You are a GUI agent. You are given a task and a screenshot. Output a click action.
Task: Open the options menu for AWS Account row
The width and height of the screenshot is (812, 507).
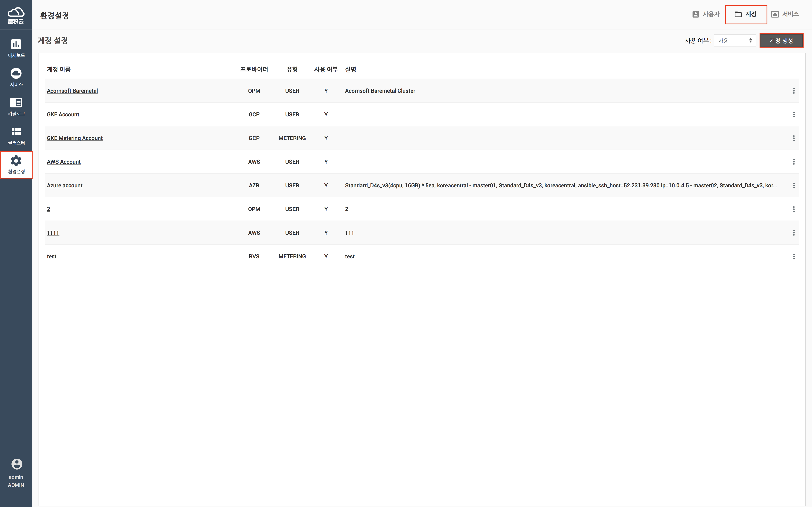coord(794,162)
